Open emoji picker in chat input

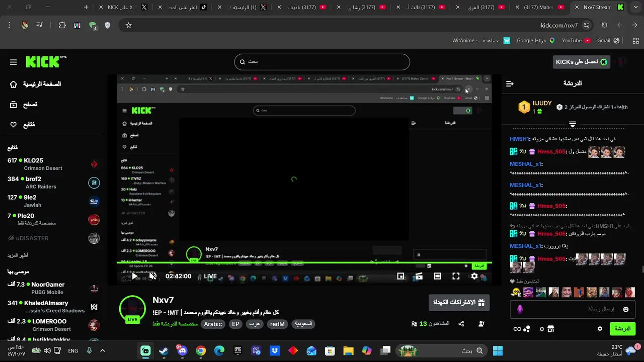click(x=626, y=309)
